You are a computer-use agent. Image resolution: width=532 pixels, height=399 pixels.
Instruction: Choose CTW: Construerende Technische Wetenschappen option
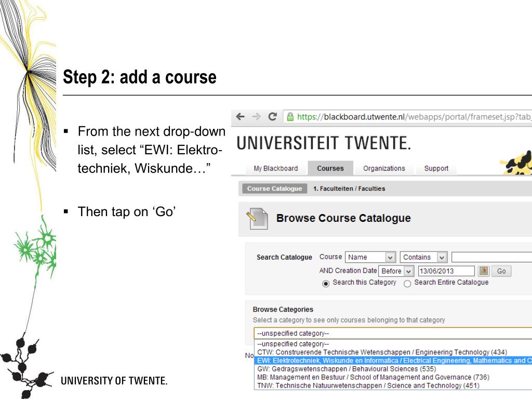[x=393, y=352]
